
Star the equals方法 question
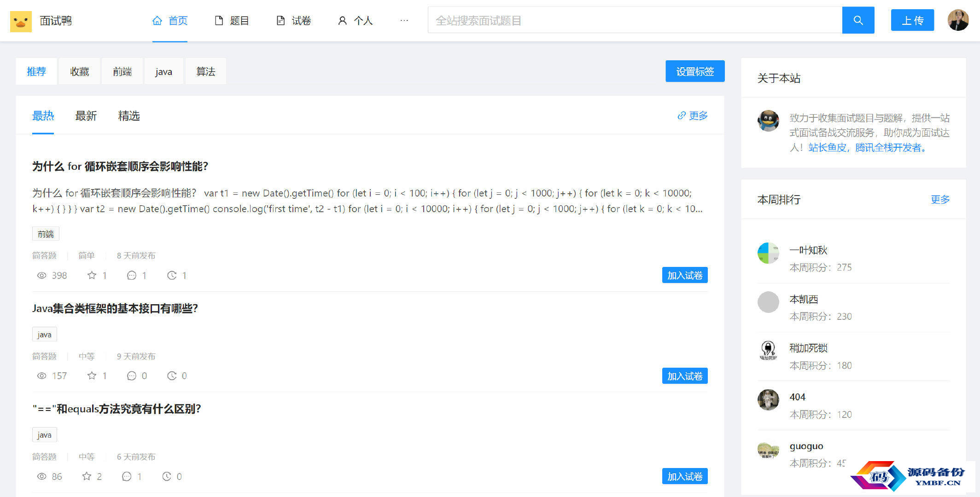point(87,476)
